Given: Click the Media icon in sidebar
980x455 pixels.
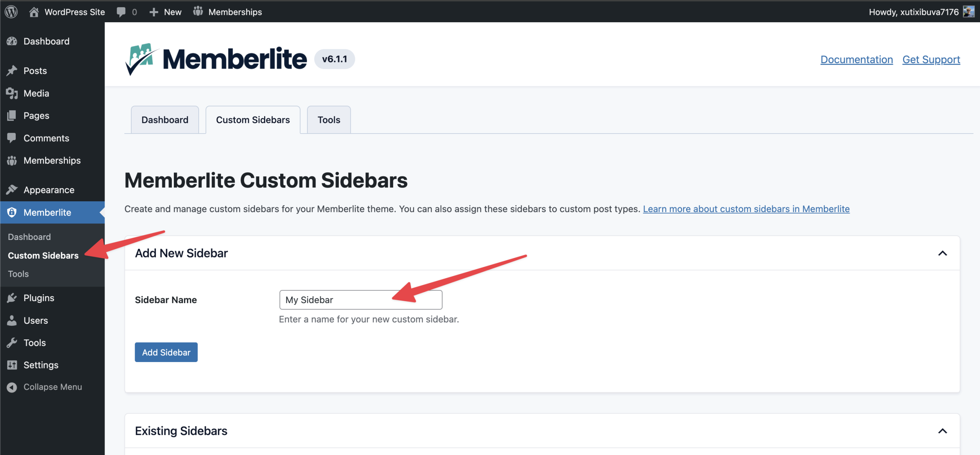Looking at the screenshot, I should pos(12,93).
